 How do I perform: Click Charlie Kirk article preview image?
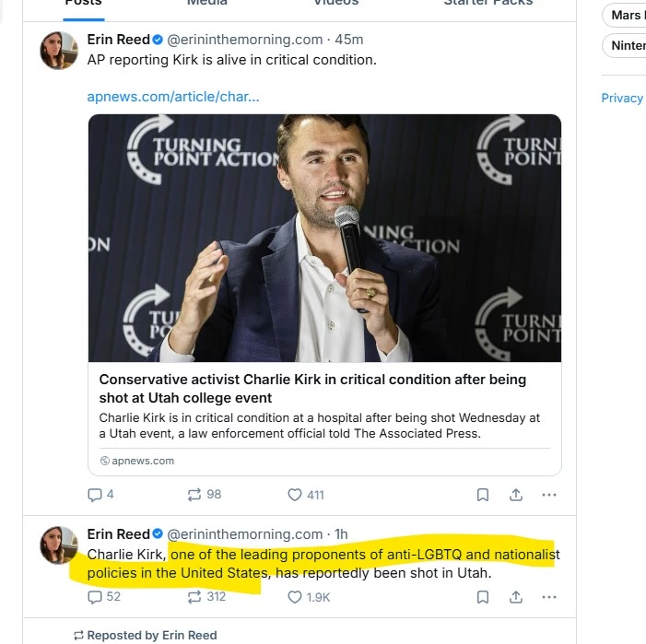(x=324, y=238)
